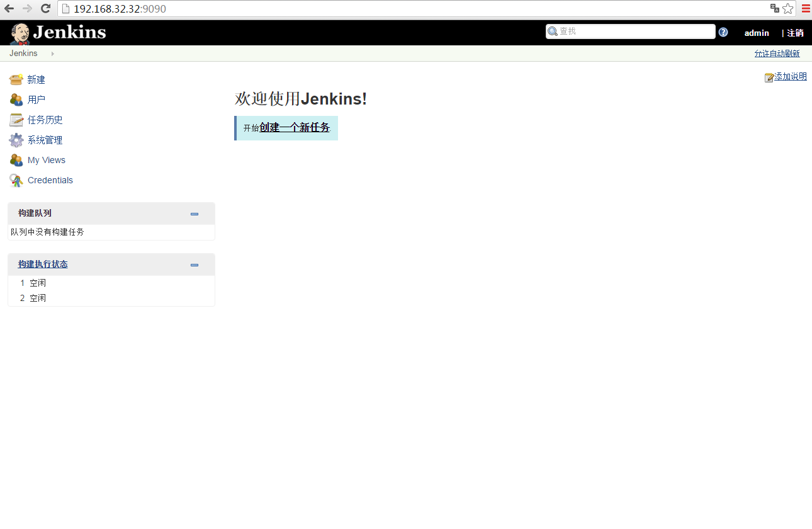Click the Manage Jenkins (系统管理) gear icon
The height and width of the screenshot is (529, 812).
coord(16,140)
